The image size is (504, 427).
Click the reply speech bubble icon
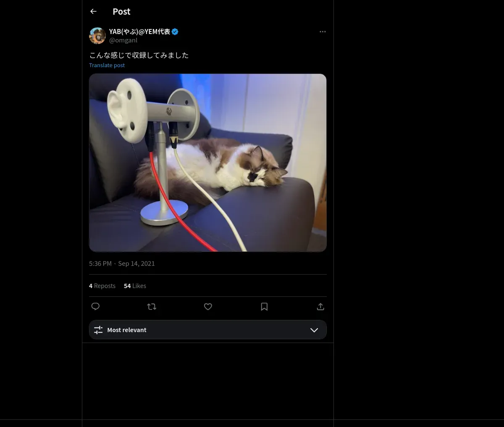tap(95, 306)
